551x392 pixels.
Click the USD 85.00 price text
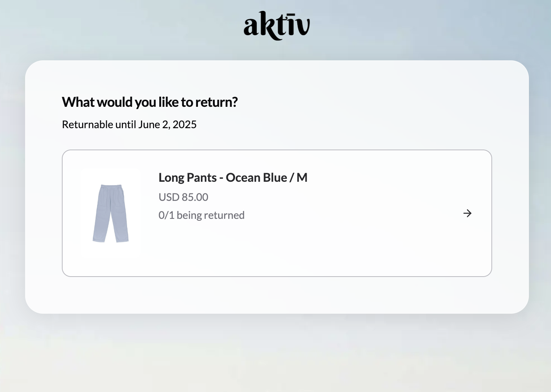(183, 197)
